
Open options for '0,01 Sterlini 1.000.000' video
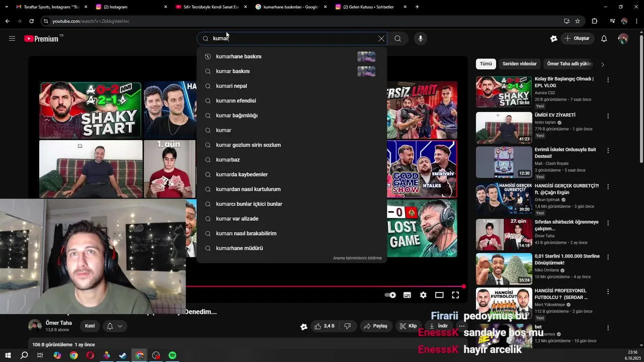608,257
